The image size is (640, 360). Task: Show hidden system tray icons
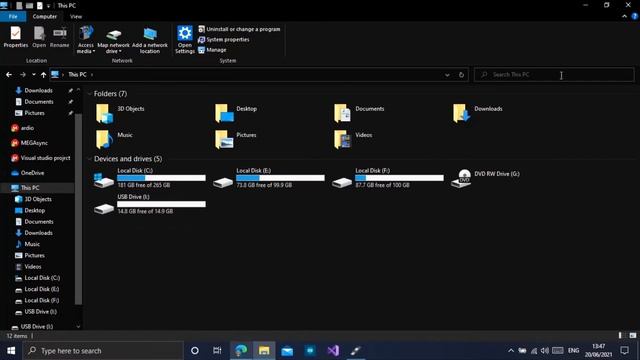click(511, 351)
